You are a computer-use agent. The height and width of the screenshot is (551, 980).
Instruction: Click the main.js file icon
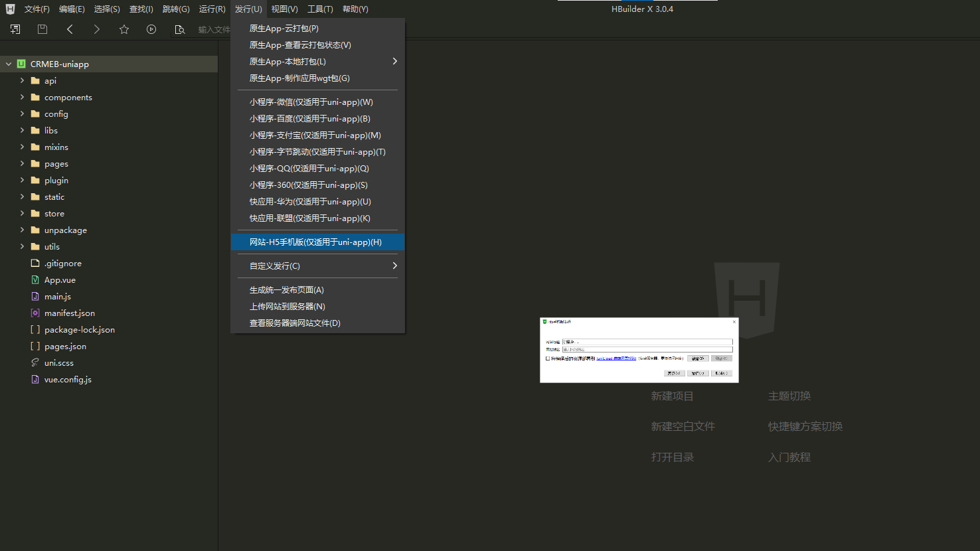(35, 296)
